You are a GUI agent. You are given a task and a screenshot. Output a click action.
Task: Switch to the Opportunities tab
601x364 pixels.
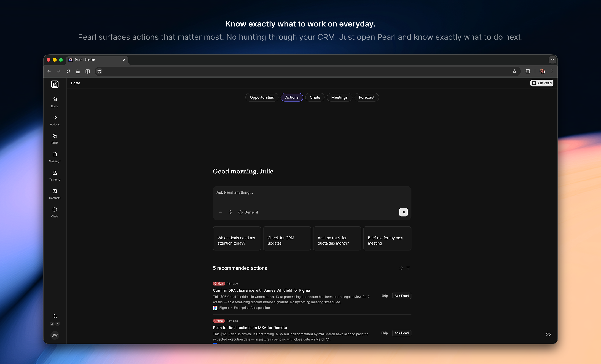click(x=262, y=97)
